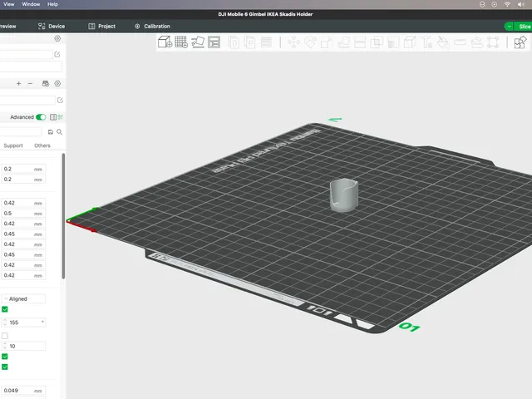Click the 0.5 mm line width field

[23, 214]
